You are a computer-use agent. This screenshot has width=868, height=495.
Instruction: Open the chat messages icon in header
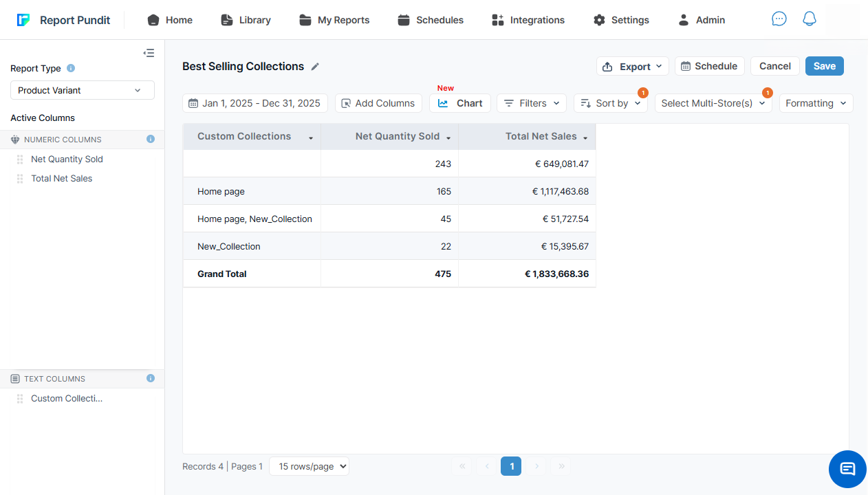pyautogui.click(x=779, y=19)
